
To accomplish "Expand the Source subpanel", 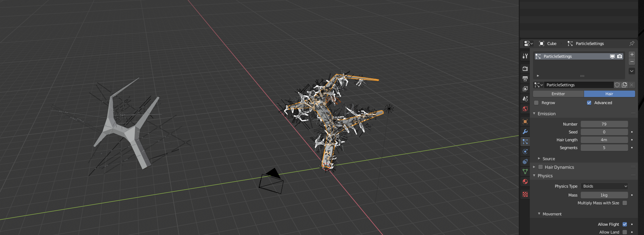I will 539,158.
